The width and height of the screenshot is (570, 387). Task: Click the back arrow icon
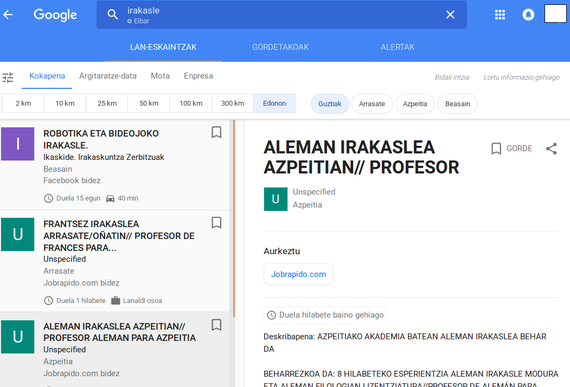(8, 15)
